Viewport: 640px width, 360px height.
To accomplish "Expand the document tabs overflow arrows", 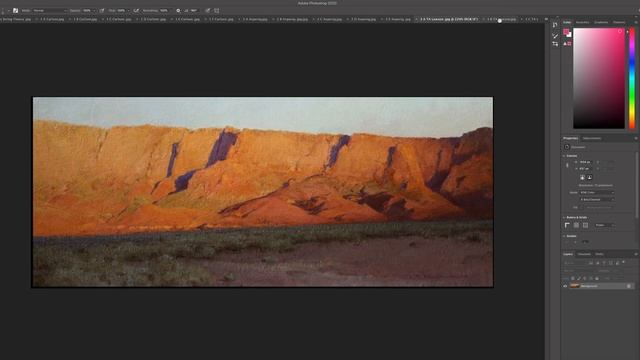I will pyautogui.click(x=546, y=19).
